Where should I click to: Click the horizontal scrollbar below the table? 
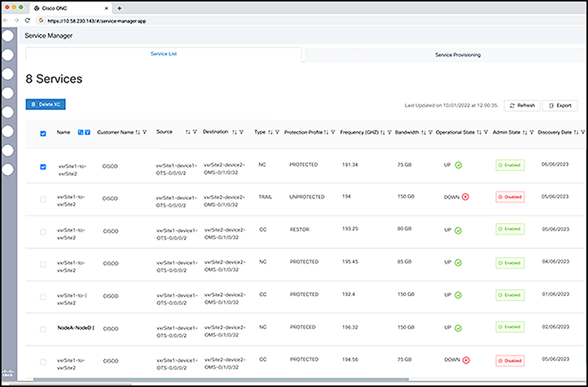pos(221,379)
